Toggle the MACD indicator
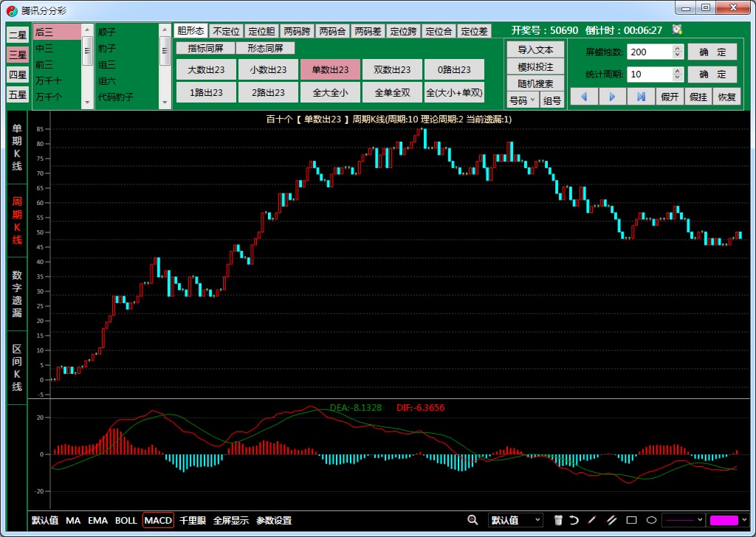This screenshot has height=537, width=756. click(x=158, y=520)
